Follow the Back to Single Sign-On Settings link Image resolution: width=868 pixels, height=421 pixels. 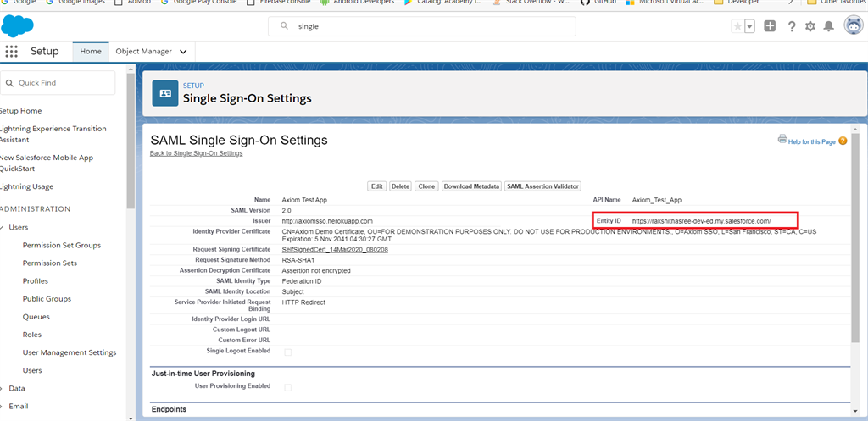point(196,153)
